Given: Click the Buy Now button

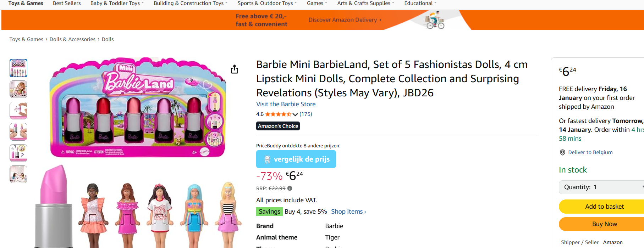Looking at the screenshot, I should [604, 224].
